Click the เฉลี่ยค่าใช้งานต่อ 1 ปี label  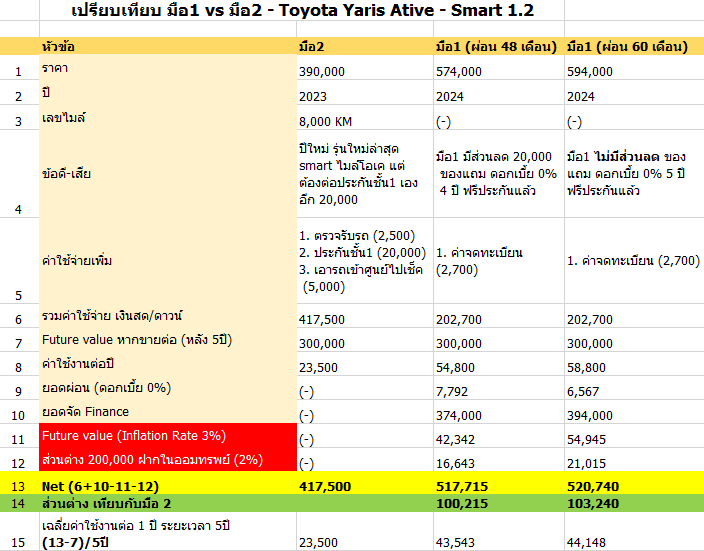pyautogui.click(x=168, y=532)
